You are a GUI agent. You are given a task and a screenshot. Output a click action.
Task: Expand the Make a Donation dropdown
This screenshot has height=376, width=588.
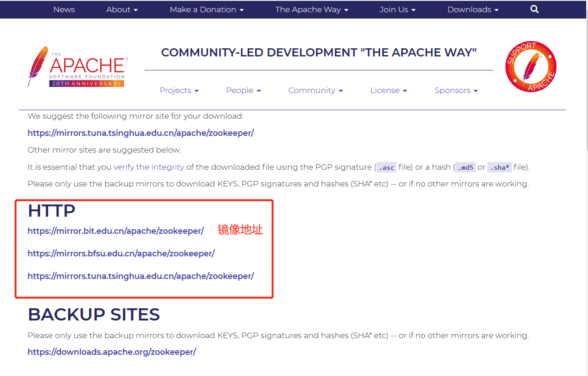(x=207, y=9)
